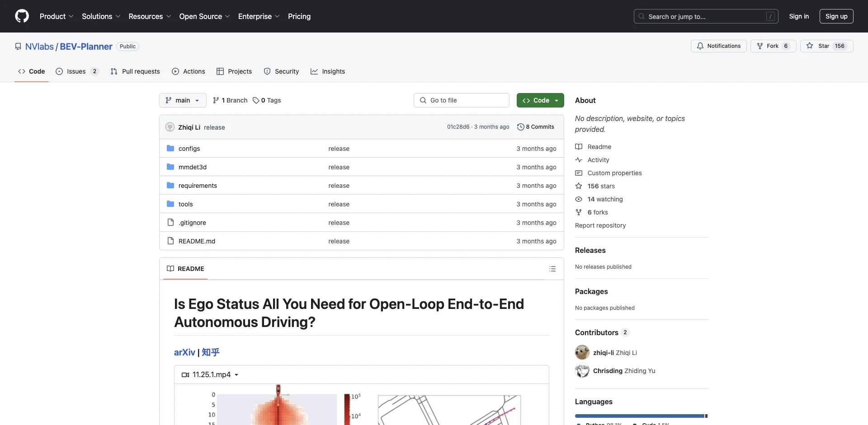
Task: Click the Python language bar segment
Action: 640,416
